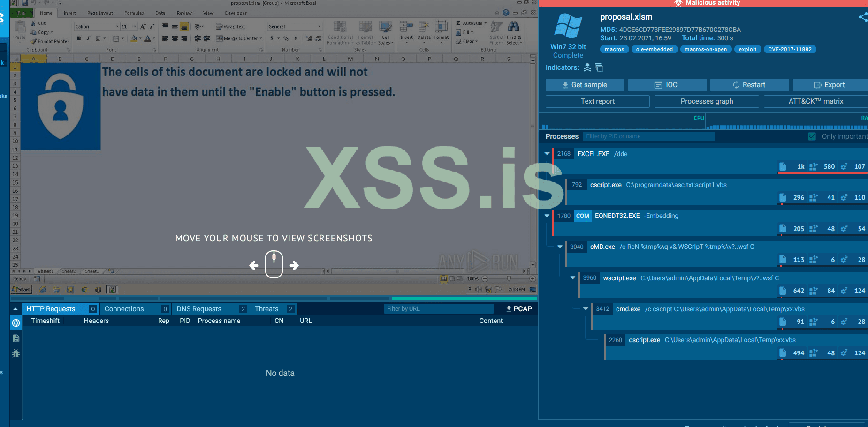Click the Conditional Formatting icon in Excel
The image size is (868, 427).
340,27
